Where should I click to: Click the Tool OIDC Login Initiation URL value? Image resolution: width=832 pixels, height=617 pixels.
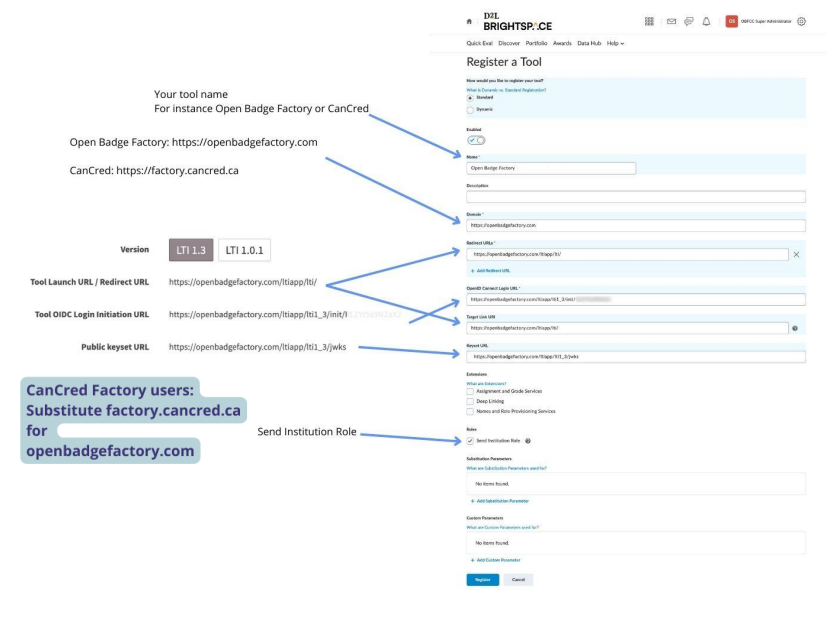click(x=284, y=315)
